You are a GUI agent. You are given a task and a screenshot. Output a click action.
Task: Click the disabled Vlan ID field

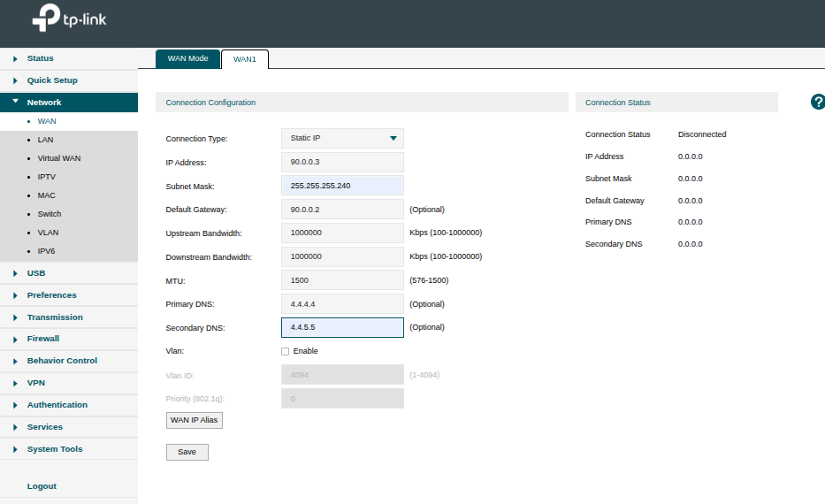coord(342,375)
